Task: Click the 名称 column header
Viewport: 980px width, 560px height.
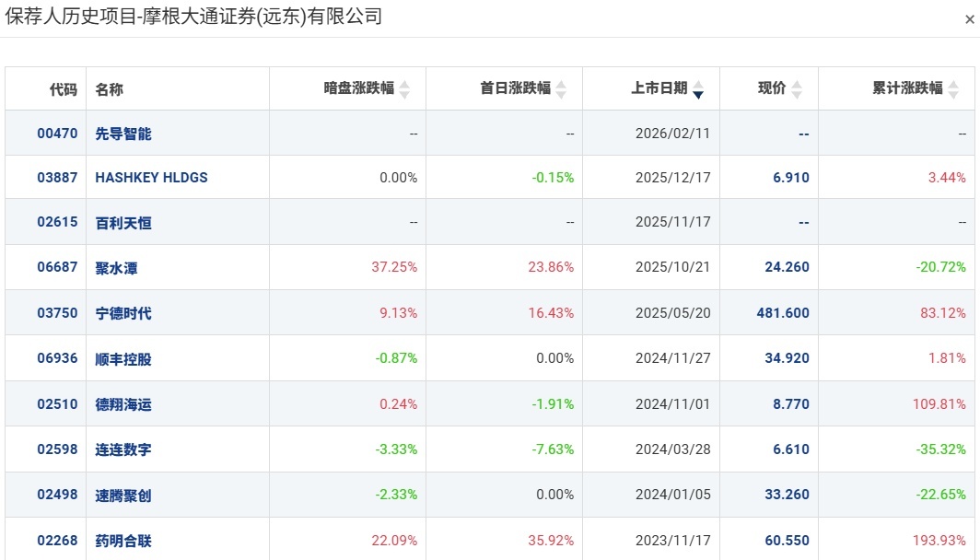Action: pos(110,89)
